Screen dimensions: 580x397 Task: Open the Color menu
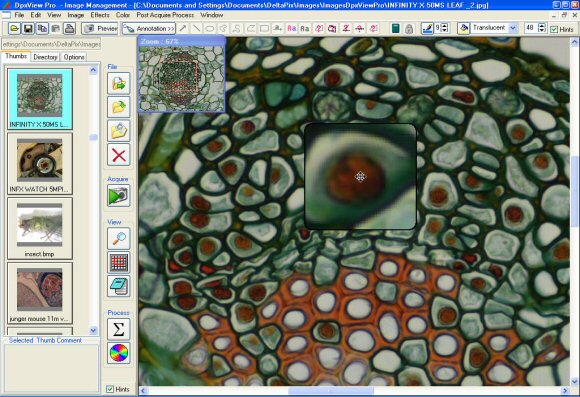123,15
